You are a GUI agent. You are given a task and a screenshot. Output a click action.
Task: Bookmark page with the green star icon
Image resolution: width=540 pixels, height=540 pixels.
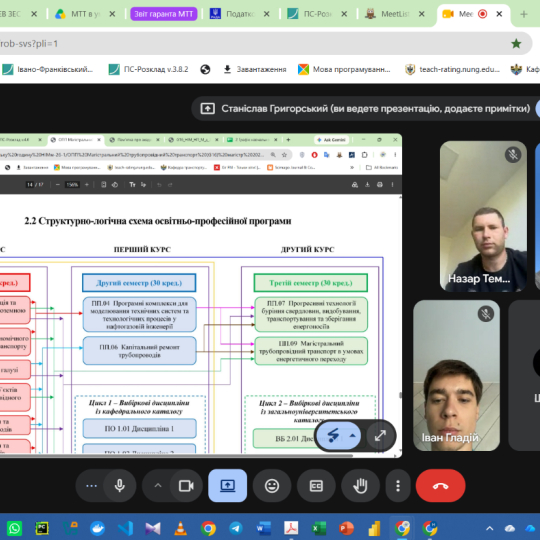pos(516,43)
